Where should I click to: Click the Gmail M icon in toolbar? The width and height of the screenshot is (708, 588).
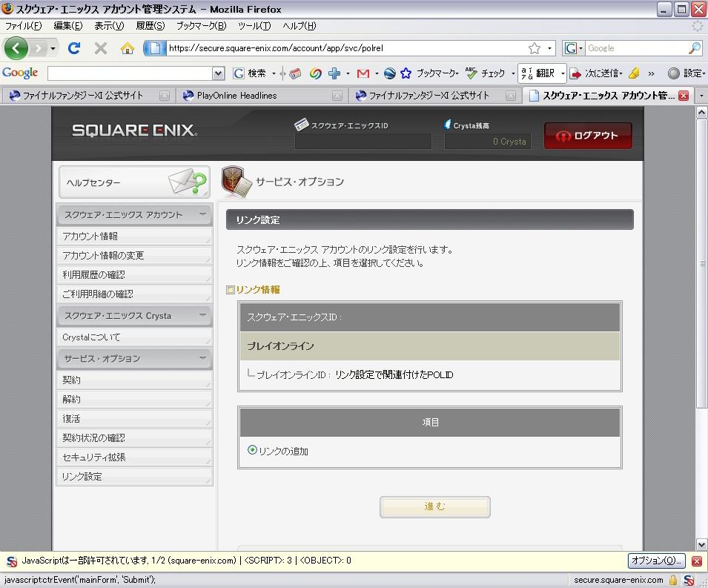pyautogui.click(x=363, y=73)
